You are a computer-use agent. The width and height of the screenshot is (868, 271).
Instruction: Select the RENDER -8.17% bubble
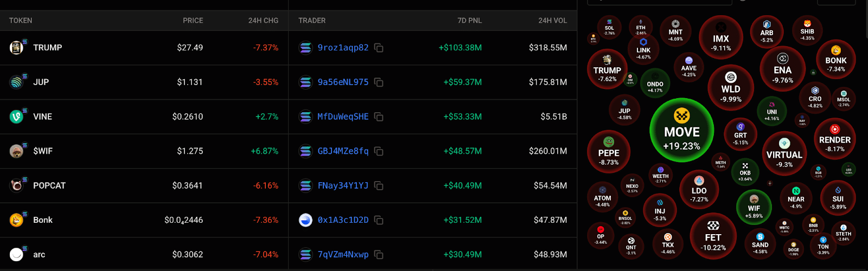[835, 139]
